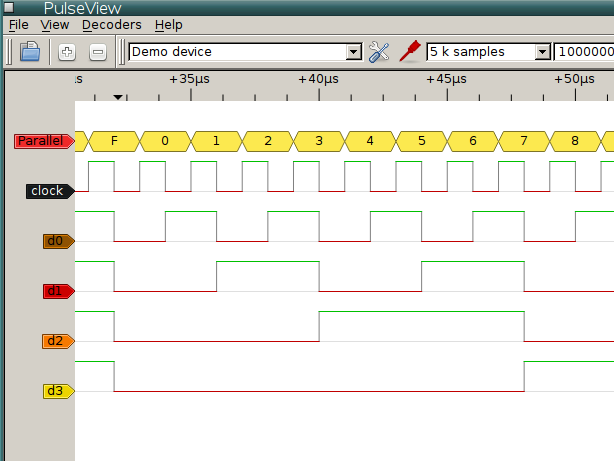614x461 pixels.
Task: Click decoded value 7 annotation
Action: [x=524, y=141]
